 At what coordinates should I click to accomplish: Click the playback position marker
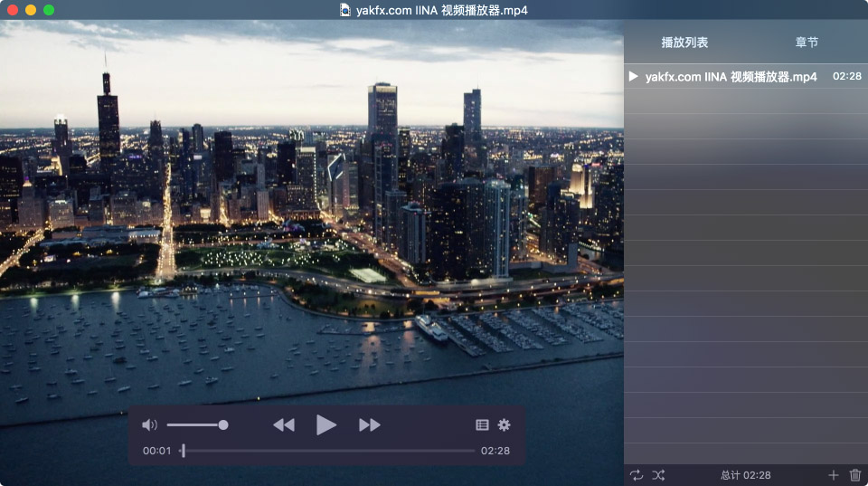click(184, 451)
